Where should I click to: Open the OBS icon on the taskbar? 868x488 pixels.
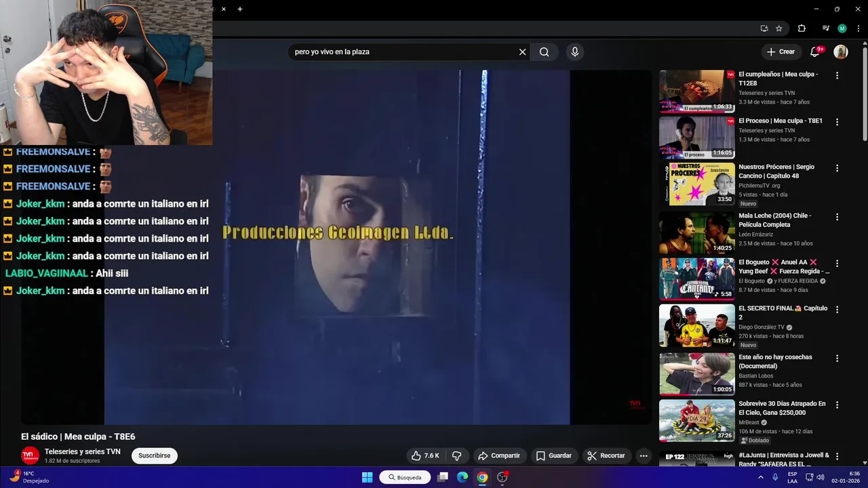(x=502, y=477)
